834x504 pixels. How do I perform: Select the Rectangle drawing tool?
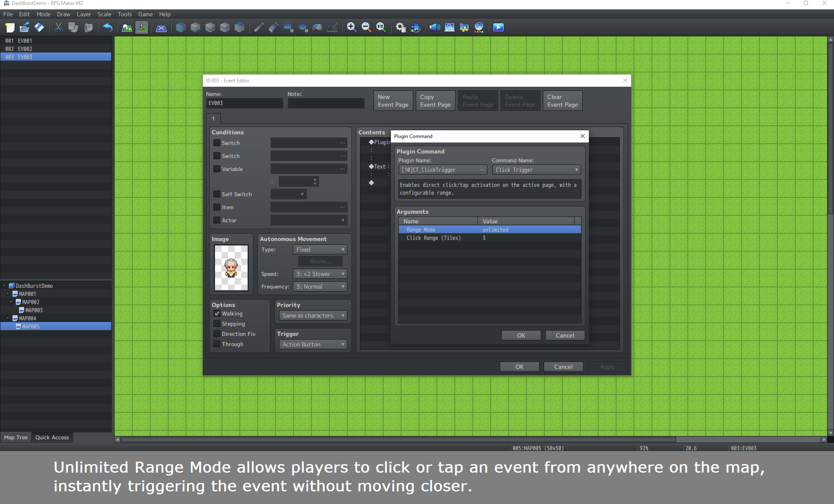288,27
